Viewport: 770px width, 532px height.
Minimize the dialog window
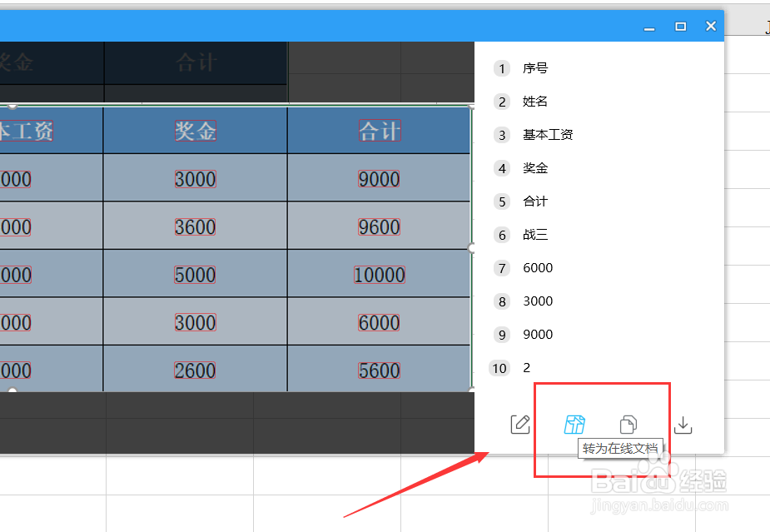(x=648, y=26)
